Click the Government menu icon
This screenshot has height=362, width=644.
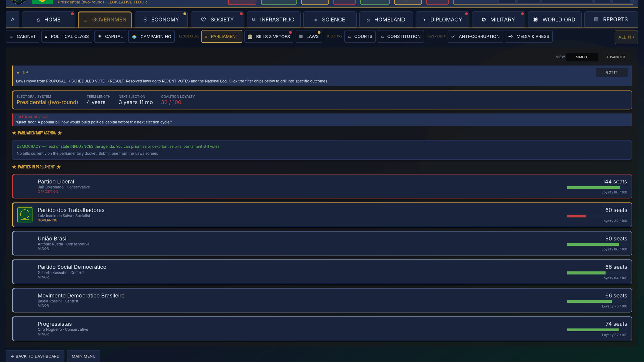(85, 20)
